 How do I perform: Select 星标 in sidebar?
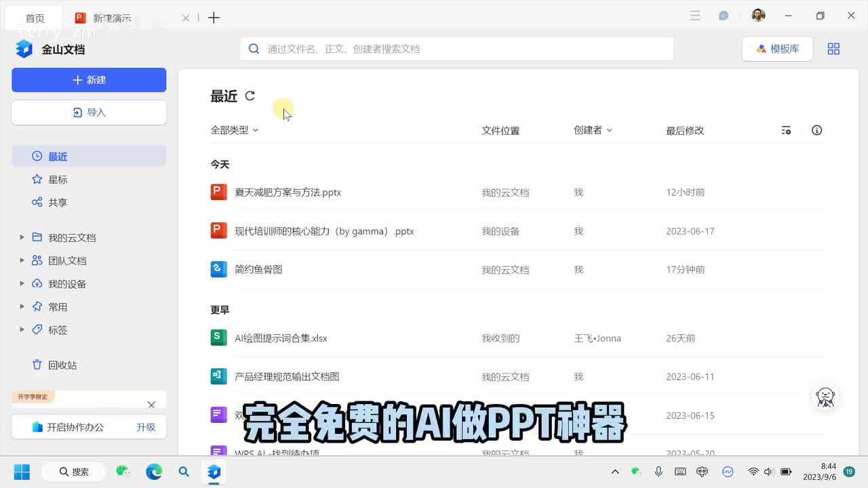[x=58, y=180]
